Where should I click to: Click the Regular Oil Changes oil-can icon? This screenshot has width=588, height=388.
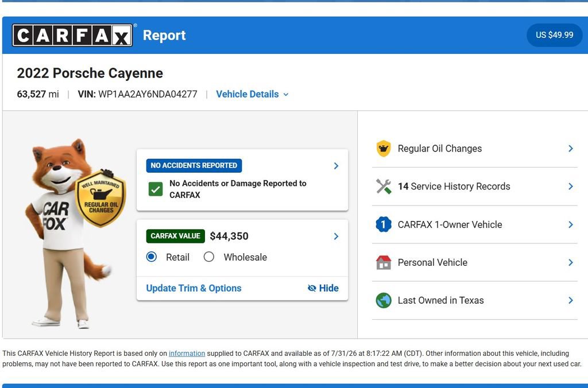coord(383,149)
